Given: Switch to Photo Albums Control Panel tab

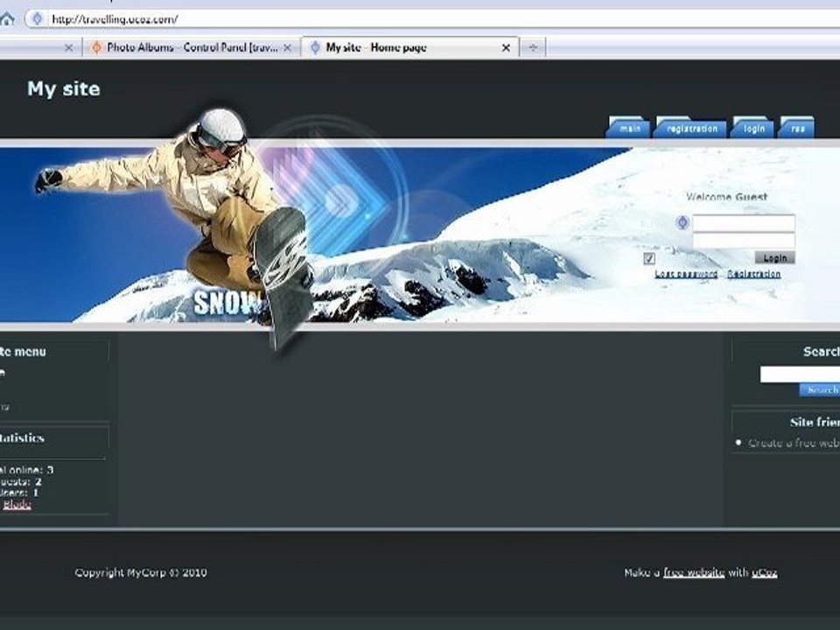Looking at the screenshot, I should (192, 47).
